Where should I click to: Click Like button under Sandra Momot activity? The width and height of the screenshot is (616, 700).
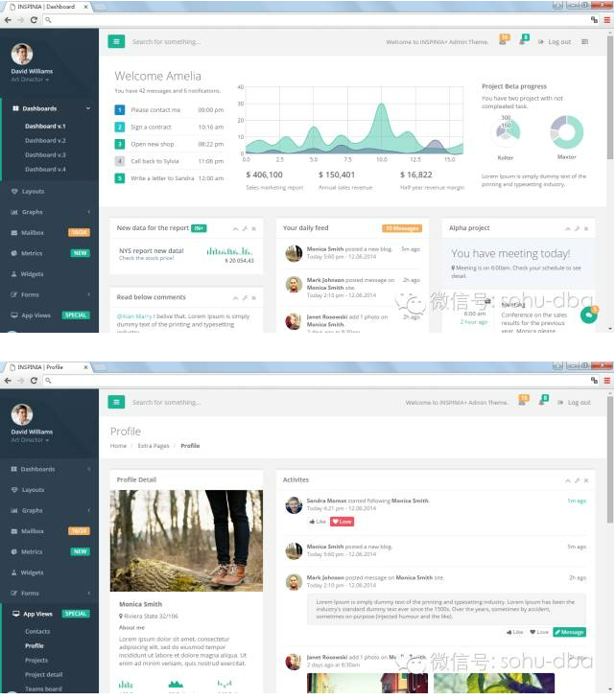click(318, 522)
